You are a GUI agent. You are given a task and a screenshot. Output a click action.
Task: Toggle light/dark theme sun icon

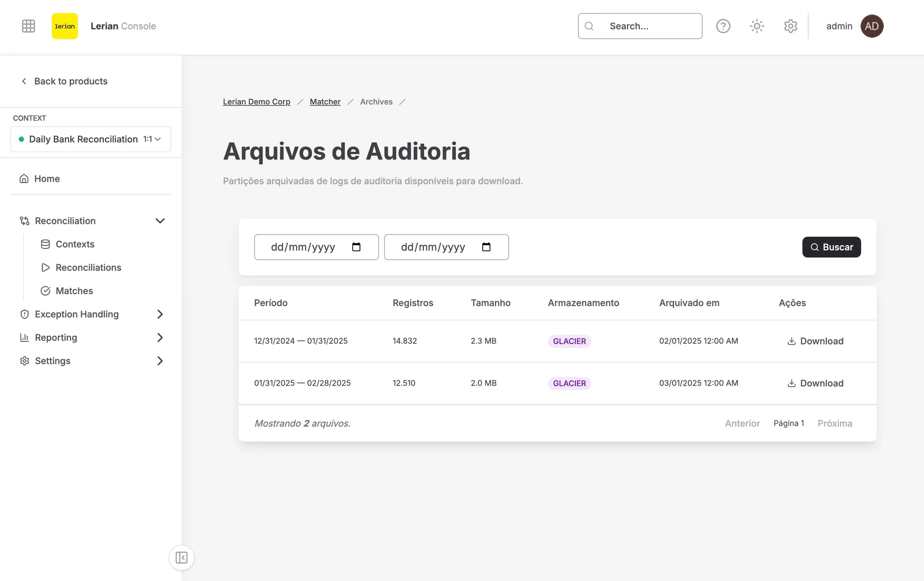click(757, 26)
